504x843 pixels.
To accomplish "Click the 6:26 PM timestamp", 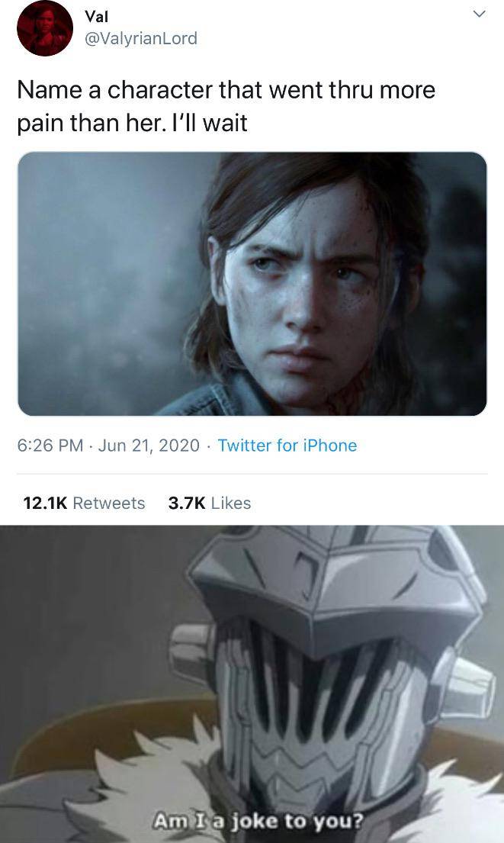I will [x=42, y=445].
